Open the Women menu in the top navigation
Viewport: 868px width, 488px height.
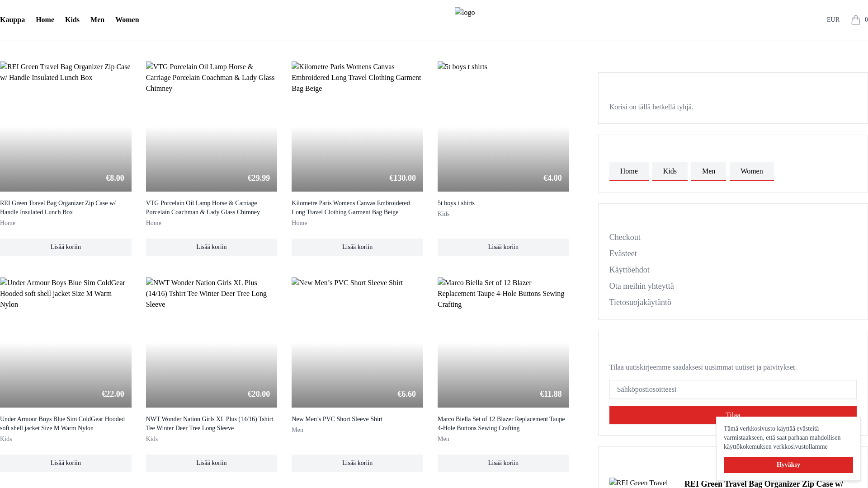(127, 20)
